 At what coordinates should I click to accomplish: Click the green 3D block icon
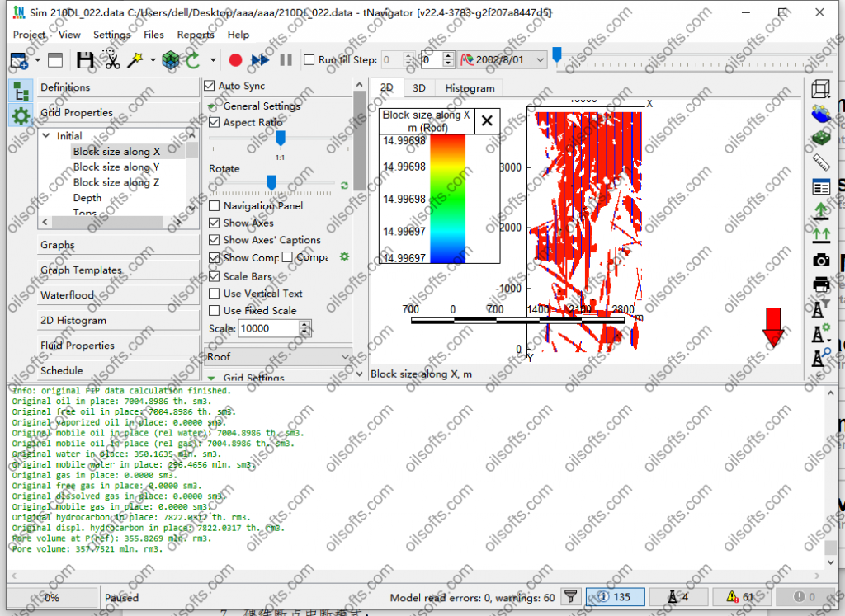821,138
